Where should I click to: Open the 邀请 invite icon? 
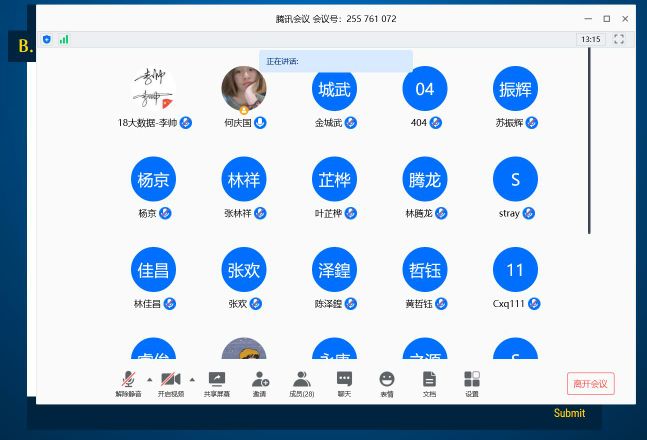pos(259,382)
